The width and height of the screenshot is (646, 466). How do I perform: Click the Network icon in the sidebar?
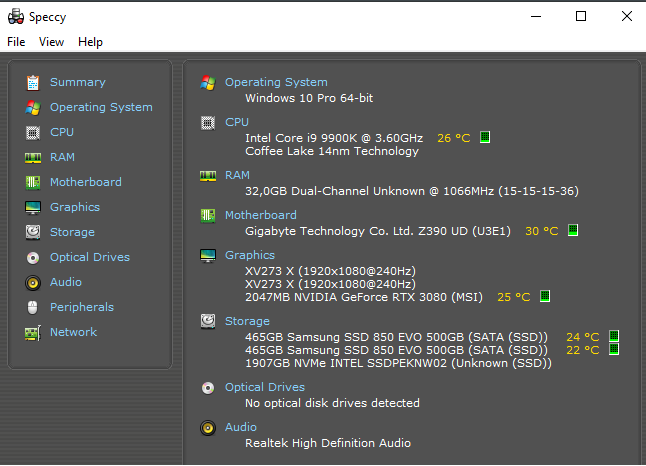click(x=33, y=332)
